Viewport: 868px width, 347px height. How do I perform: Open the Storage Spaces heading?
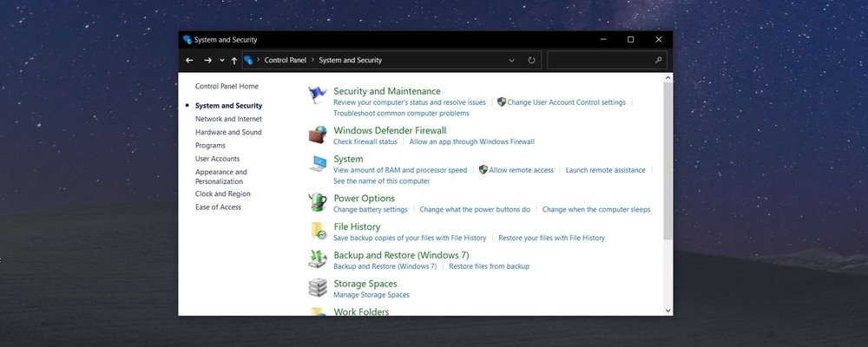coord(365,284)
